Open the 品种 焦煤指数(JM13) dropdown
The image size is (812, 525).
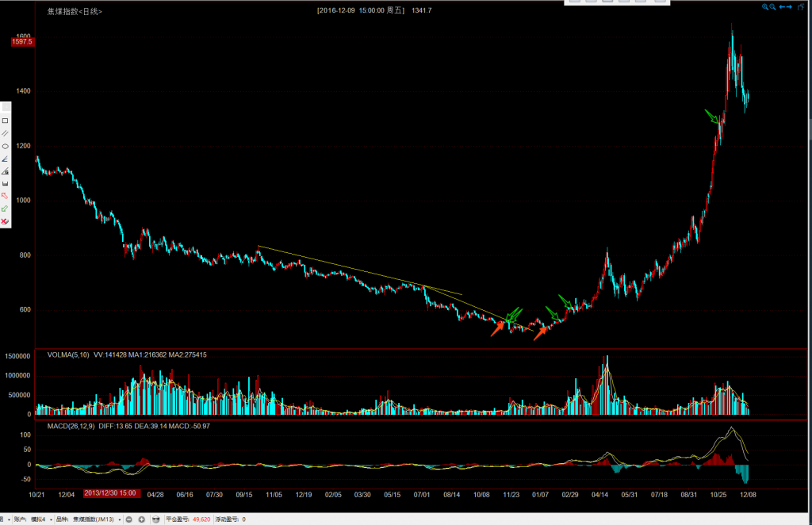[121, 519]
